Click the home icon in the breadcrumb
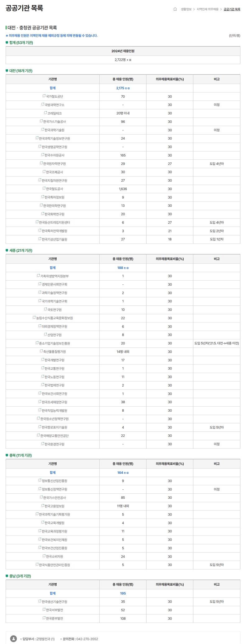Viewport: 249px width, 644px height. point(175,9)
